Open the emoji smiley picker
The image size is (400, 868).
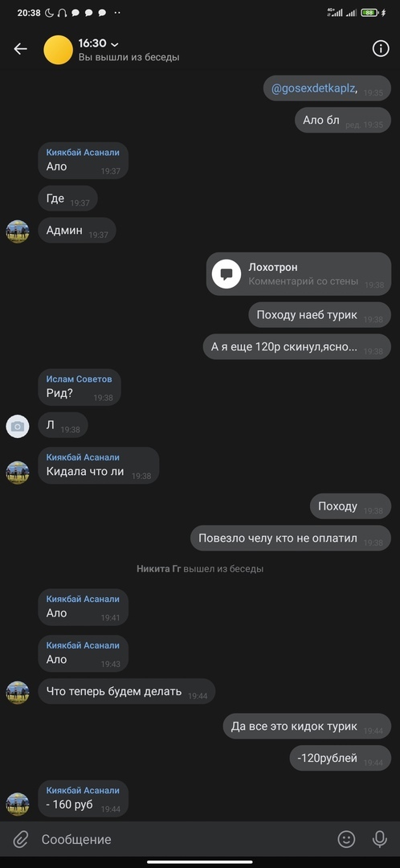click(346, 840)
